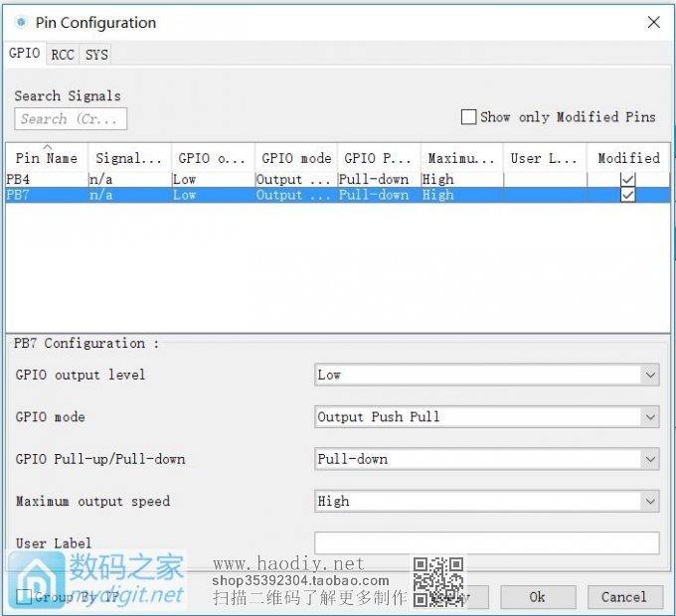Select the PB4 row in table
The height and width of the screenshot is (616, 676).
(45, 180)
